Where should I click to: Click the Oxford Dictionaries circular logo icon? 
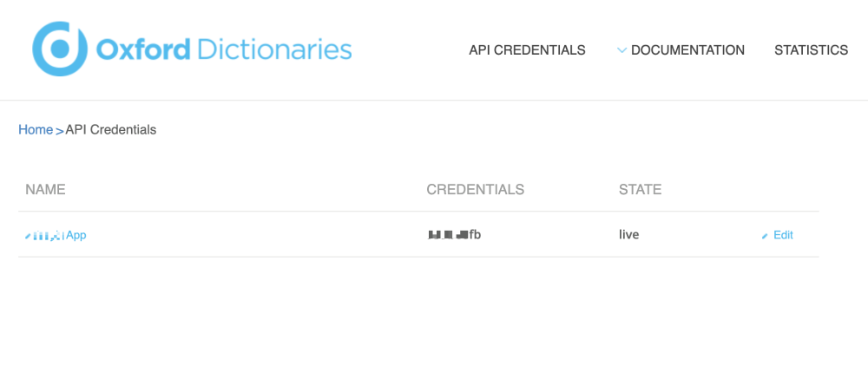[x=60, y=49]
